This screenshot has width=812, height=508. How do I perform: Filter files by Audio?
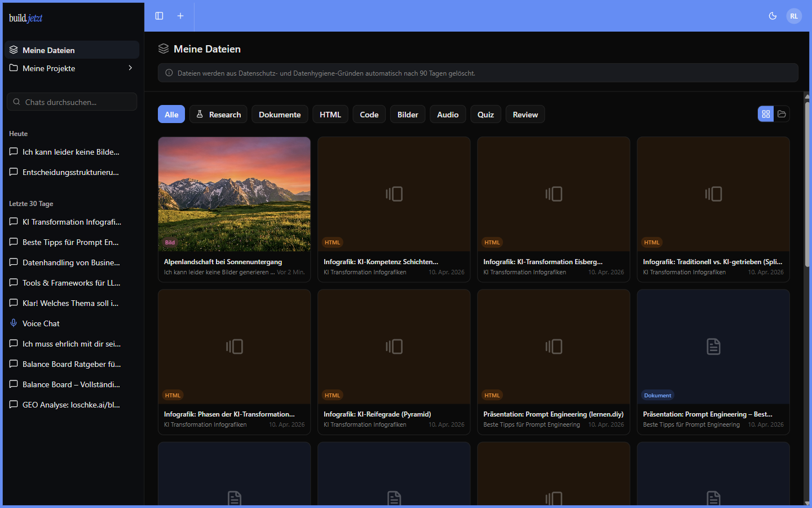(x=448, y=114)
